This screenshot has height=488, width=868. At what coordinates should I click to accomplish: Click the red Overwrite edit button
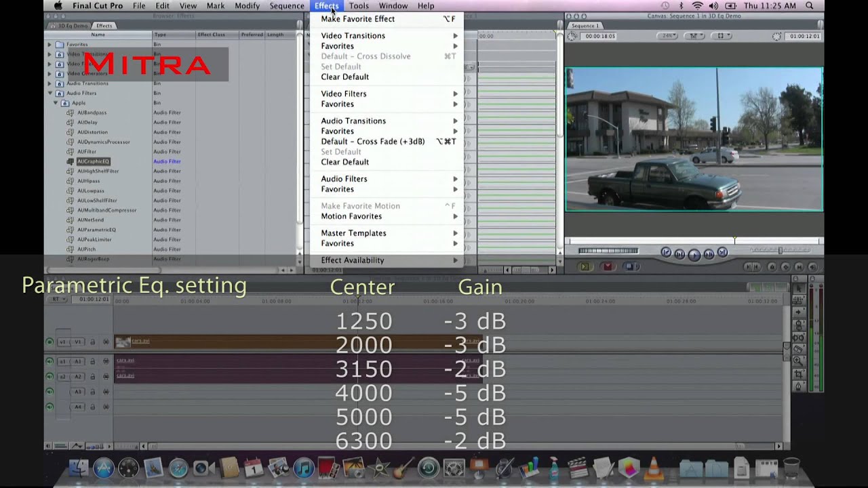coord(608,267)
